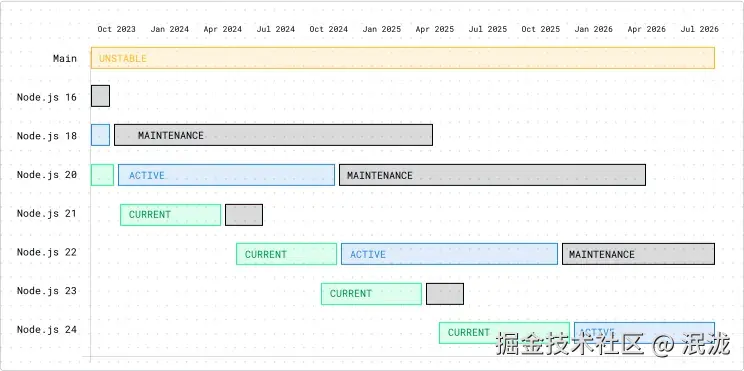Screen dimensions: 744x371
Task: Click the Node.js 24 label
Action: tap(46, 329)
